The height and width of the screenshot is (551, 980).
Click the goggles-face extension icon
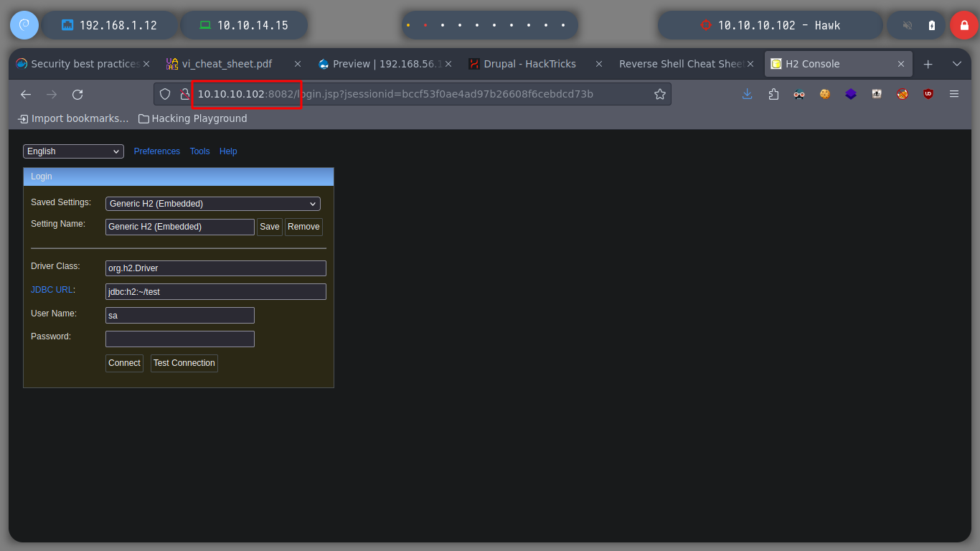pos(799,94)
